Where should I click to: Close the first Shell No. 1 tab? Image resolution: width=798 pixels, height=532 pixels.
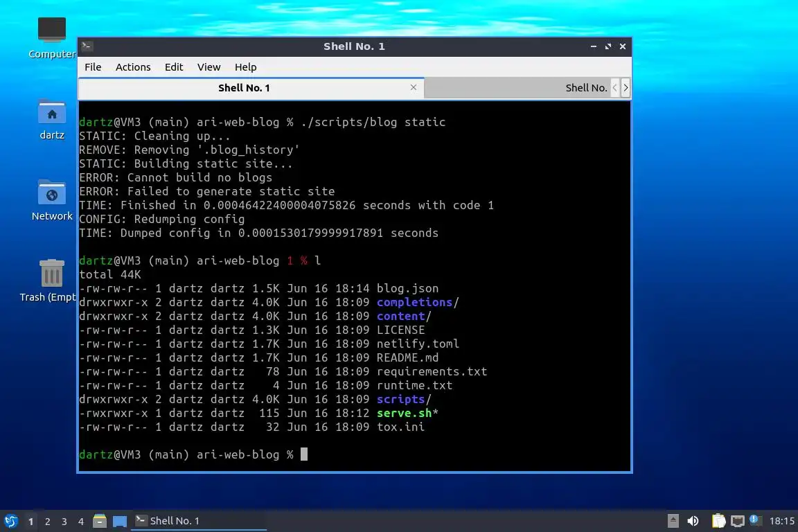(x=414, y=87)
